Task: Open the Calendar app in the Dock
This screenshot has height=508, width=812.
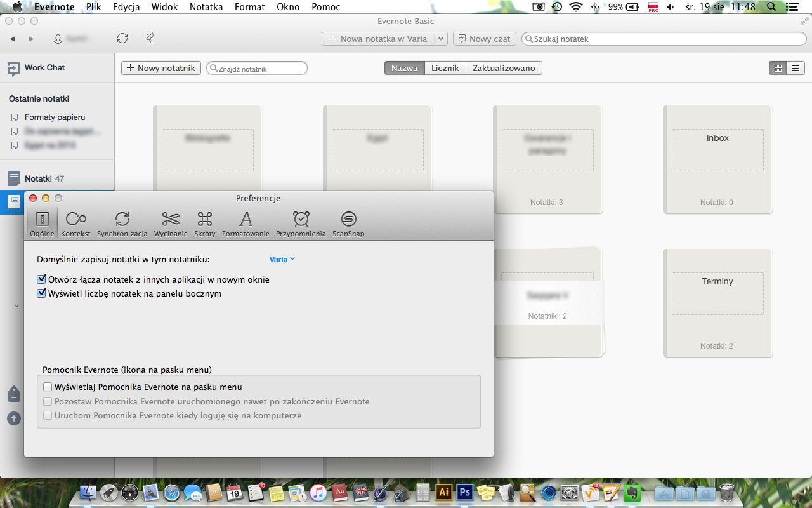Action: (234, 492)
